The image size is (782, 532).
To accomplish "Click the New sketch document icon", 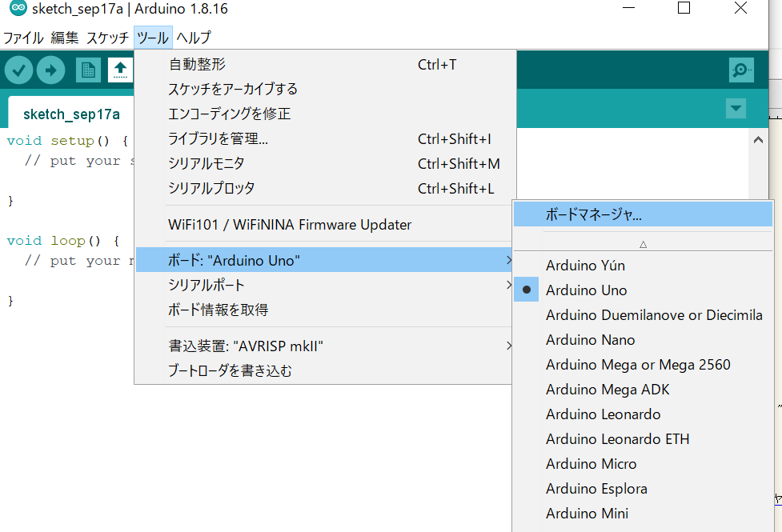I will point(88,70).
